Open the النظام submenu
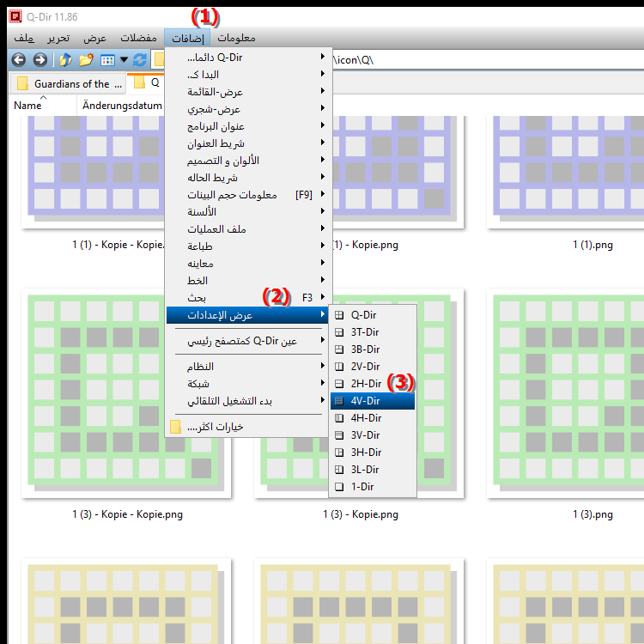This screenshot has height=644, width=644. pyautogui.click(x=247, y=367)
